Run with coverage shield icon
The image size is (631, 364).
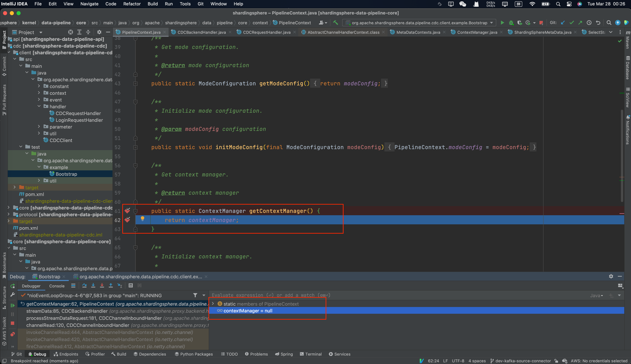pos(520,23)
